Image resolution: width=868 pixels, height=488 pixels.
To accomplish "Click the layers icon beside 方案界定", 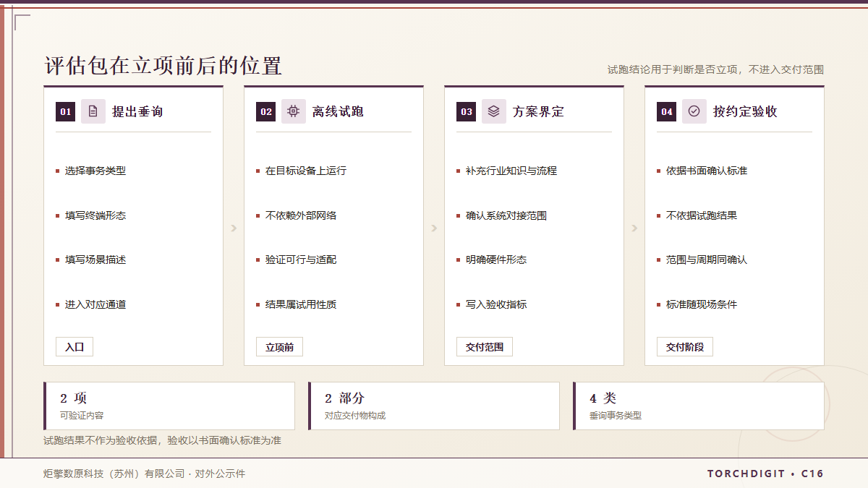I will [x=494, y=111].
